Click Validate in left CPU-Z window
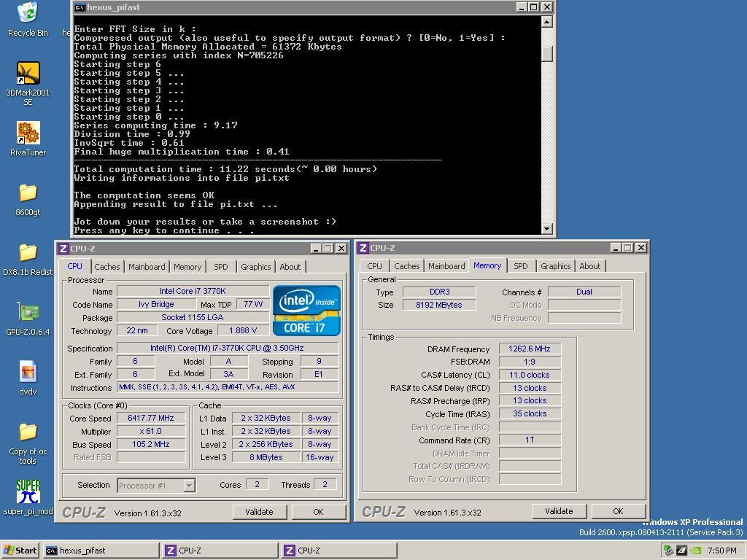Screen dimensions: 747x560 (x=259, y=512)
